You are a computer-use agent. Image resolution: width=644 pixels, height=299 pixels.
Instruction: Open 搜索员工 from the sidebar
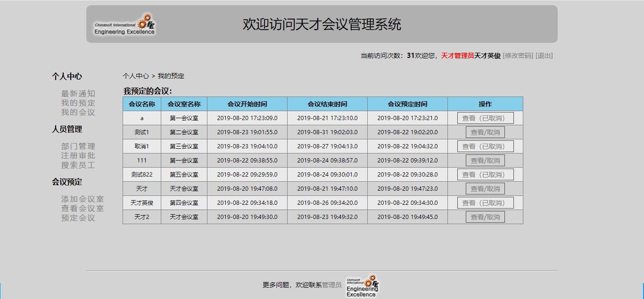[x=77, y=164]
